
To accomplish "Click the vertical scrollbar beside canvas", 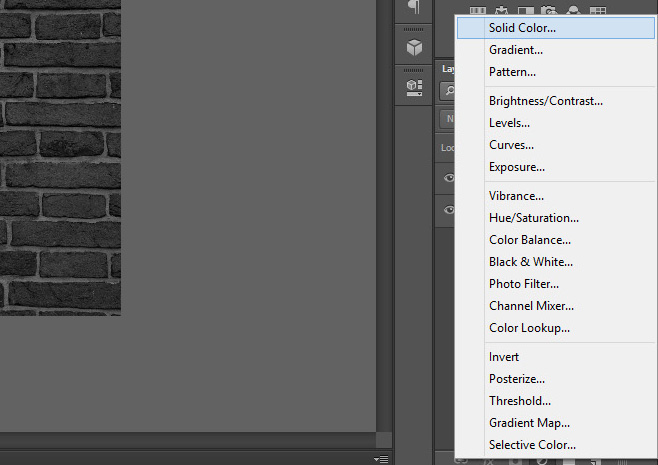I will [x=383, y=200].
